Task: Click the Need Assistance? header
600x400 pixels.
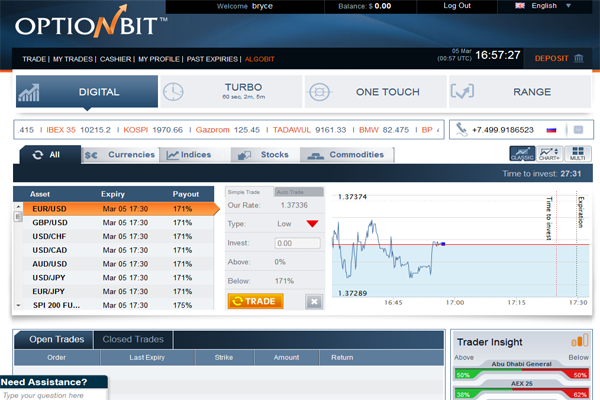Action: point(54,382)
